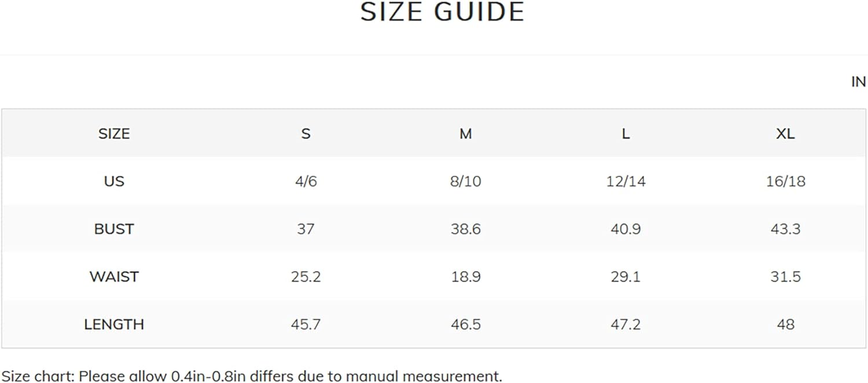
Task: Click the bust value 43.3
Action: (785, 229)
